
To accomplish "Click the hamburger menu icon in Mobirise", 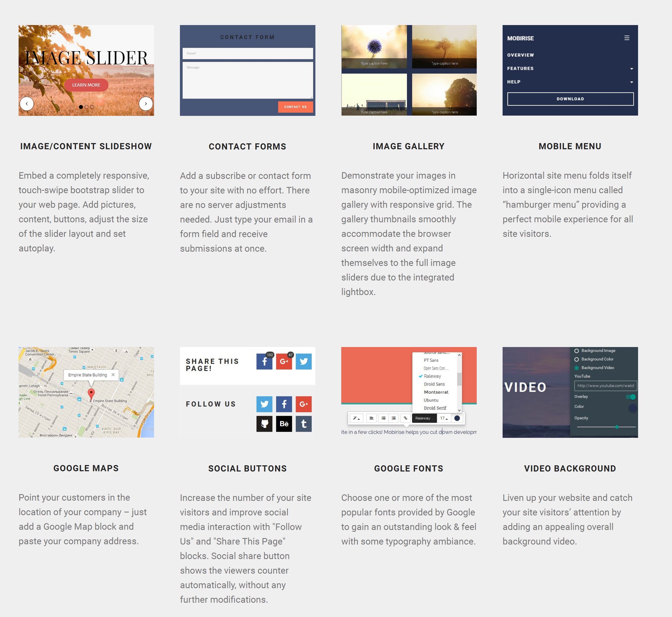I will pos(627,38).
